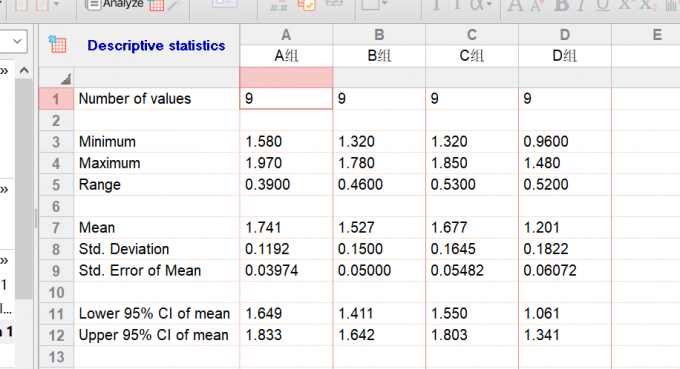This screenshot has width=680, height=369.
Task: Click the Std. Error of Mean label
Action: [x=140, y=271]
